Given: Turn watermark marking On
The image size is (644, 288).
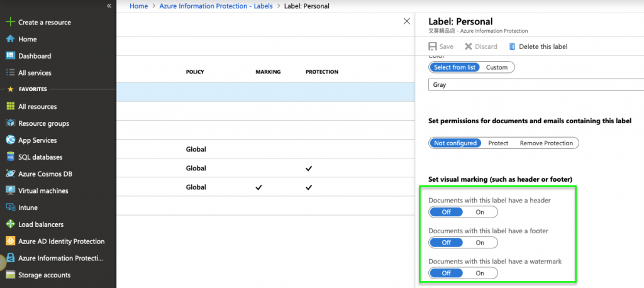Looking at the screenshot, I should tap(480, 273).
